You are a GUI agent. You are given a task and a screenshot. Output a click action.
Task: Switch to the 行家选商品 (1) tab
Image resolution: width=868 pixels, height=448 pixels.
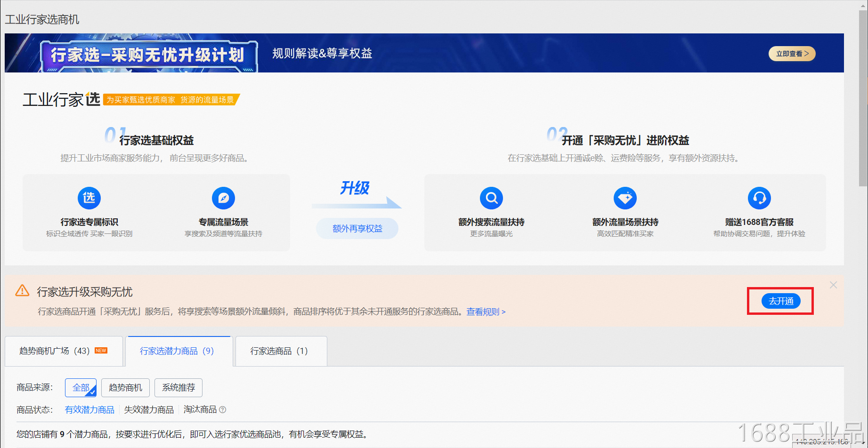pyautogui.click(x=279, y=351)
